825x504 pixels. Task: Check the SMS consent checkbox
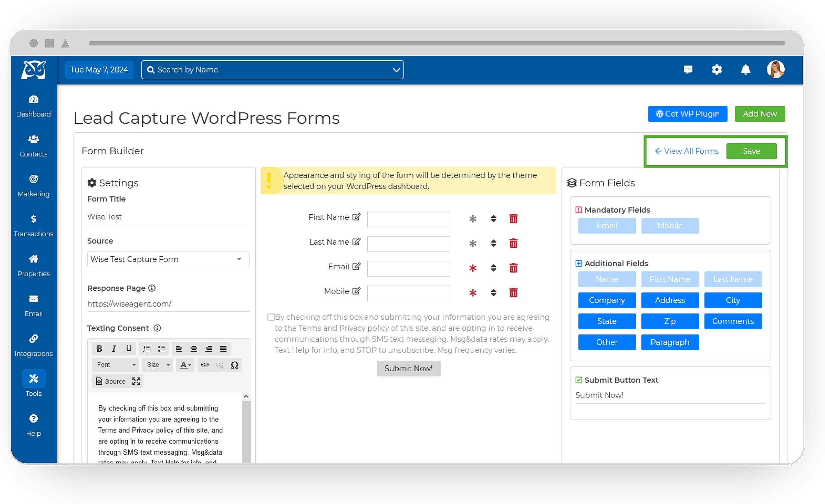pyautogui.click(x=271, y=317)
